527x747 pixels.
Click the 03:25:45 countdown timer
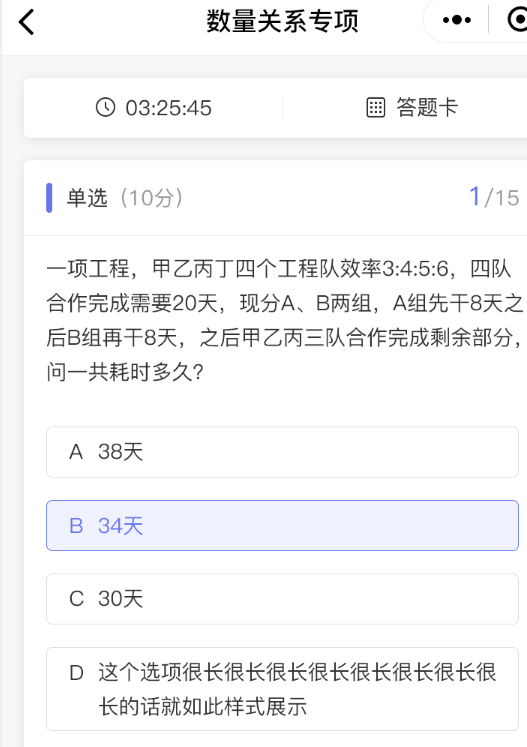168,108
